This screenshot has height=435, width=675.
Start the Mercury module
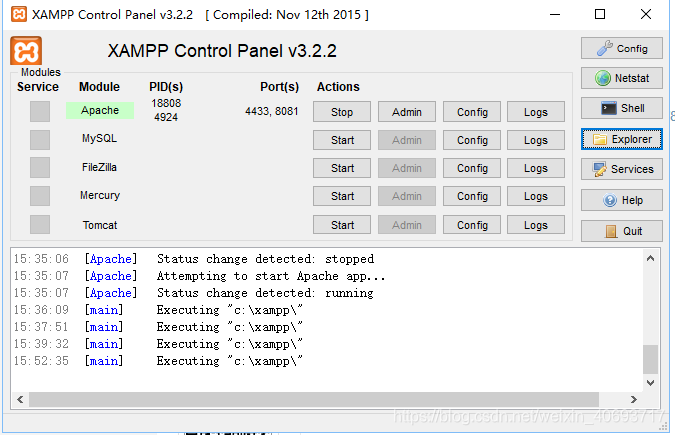[x=342, y=196]
